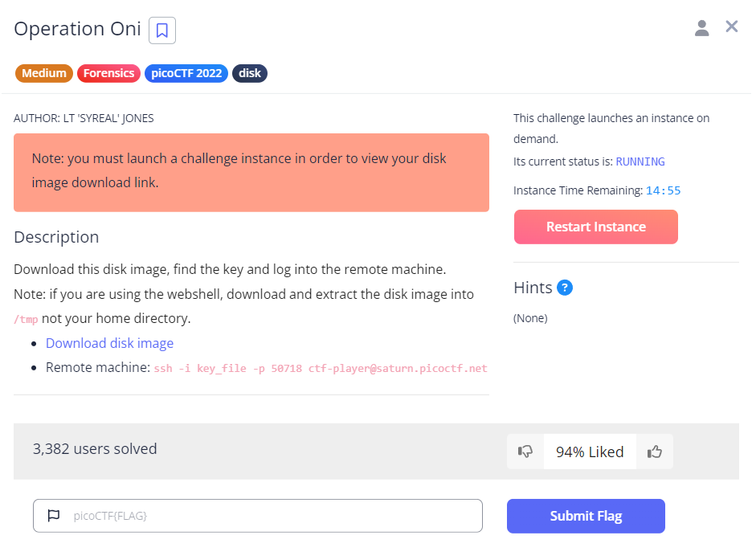Select the Forensics category tag
Viewport: 752px width, 560px height.
pos(109,73)
